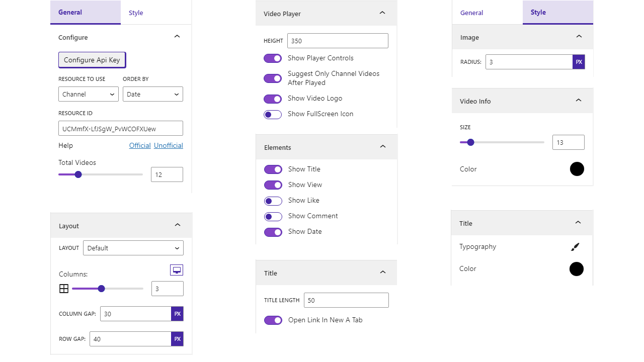Viewport: 644px width, 362px height.
Task: Collapse the Elements section
Action: coord(383,147)
